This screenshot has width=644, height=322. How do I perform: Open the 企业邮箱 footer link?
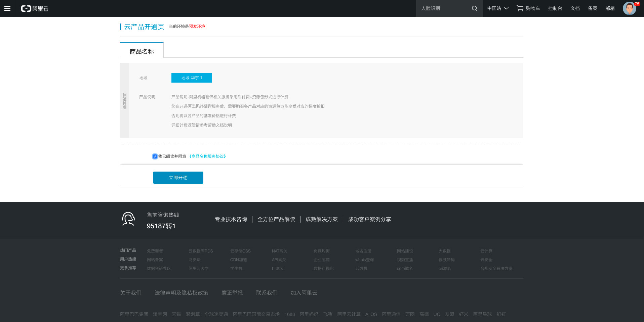coord(322,260)
